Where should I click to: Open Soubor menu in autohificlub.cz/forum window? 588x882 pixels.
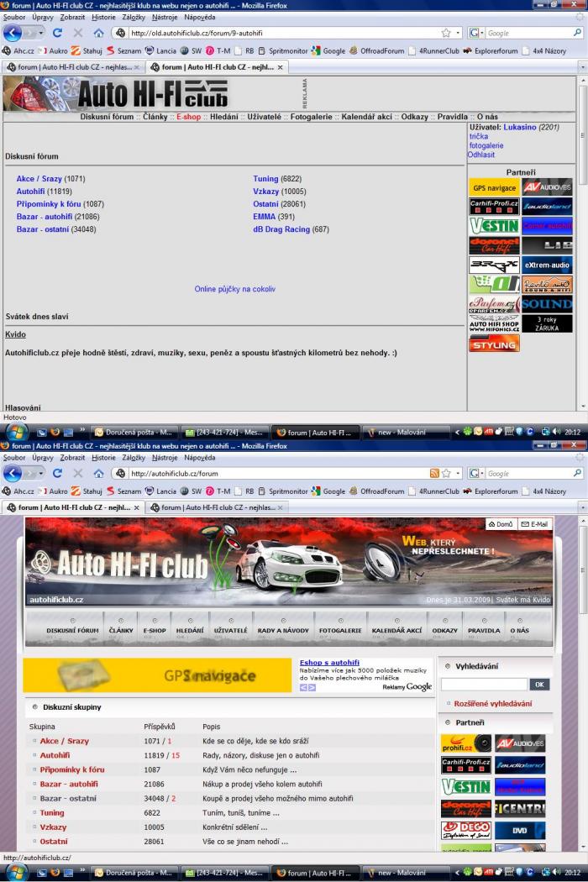(14, 458)
